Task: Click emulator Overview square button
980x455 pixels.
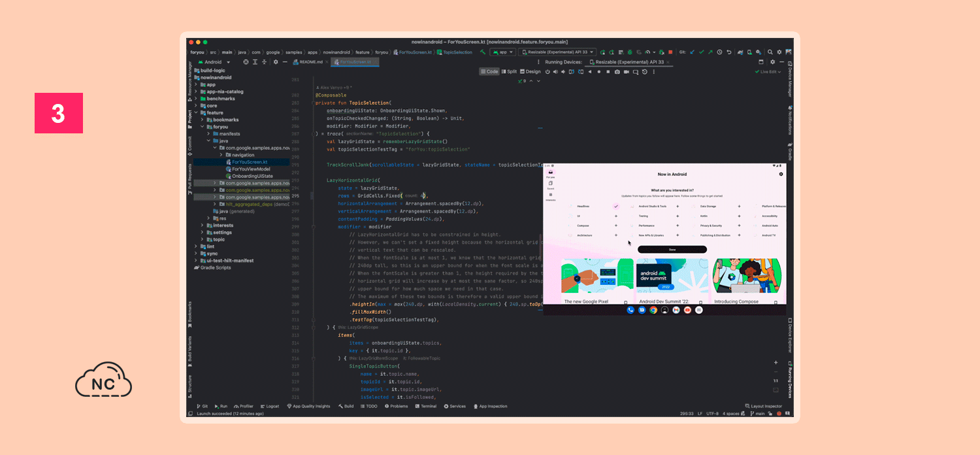Action: click(x=608, y=72)
